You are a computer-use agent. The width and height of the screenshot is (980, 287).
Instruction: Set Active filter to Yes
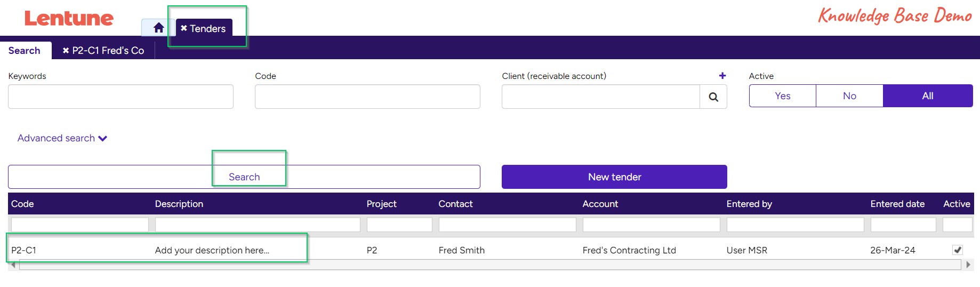point(783,96)
